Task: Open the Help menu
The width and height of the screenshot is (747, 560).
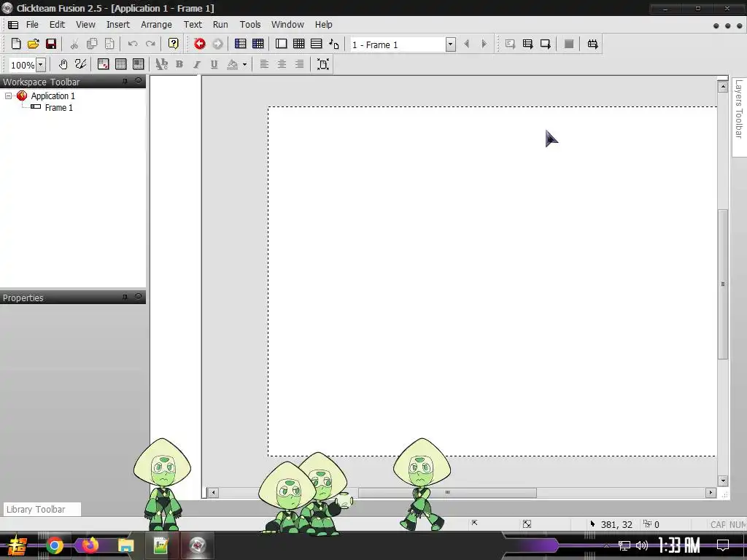Action: point(323,24)
